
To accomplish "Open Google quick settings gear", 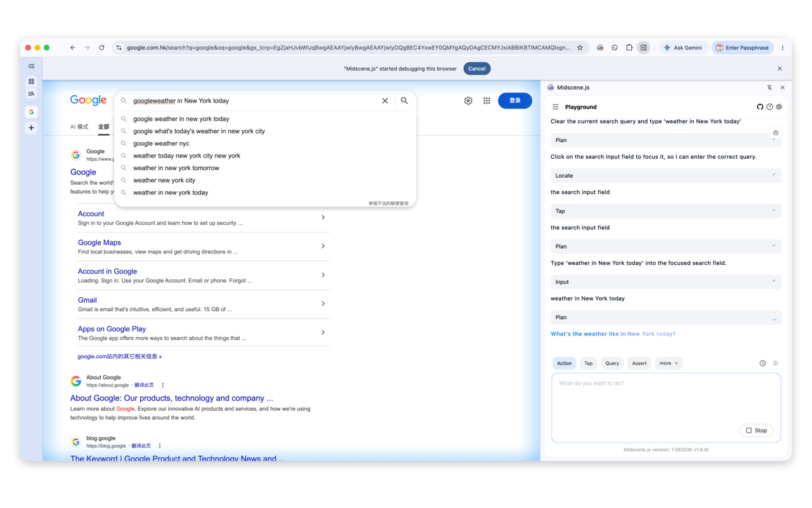I will (x=468, y=100).
